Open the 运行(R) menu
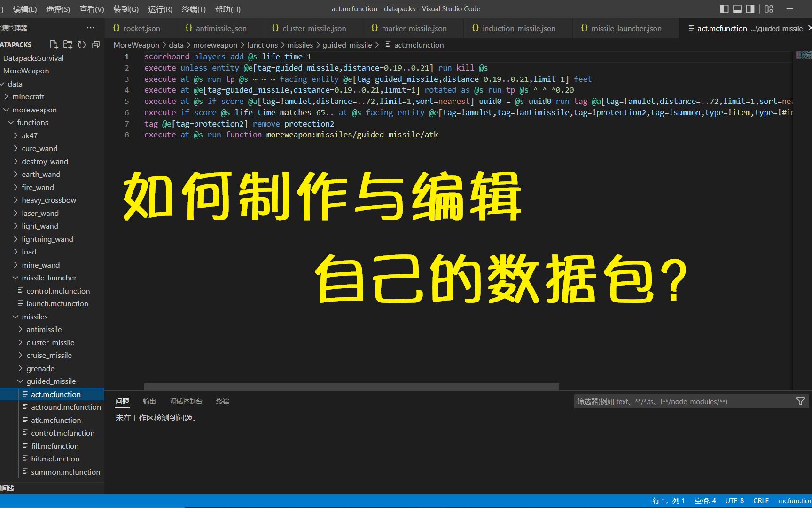The height and width of the screenshot is (508, 812). point(160,9)
